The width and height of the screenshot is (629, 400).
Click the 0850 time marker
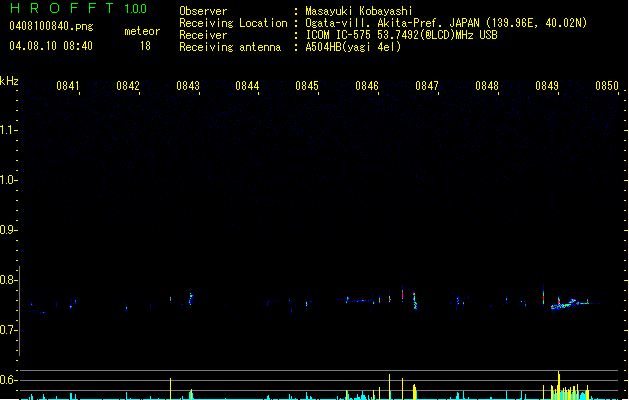coord(607,86)
